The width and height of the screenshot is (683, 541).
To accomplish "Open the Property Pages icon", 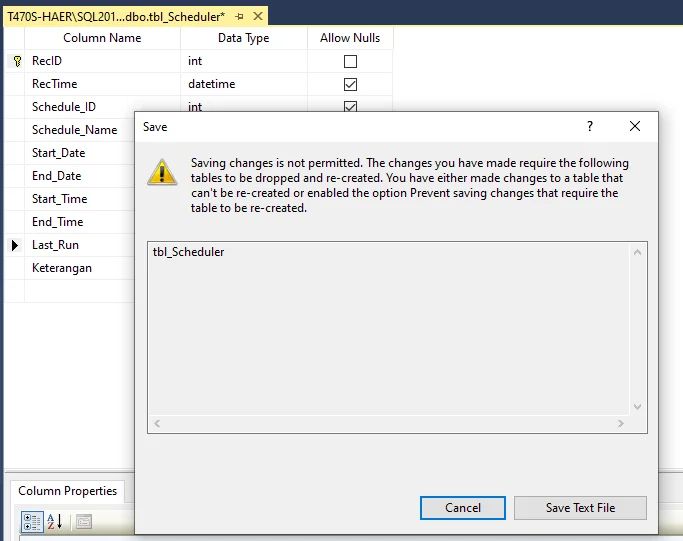I will click(x=84, y=521).
